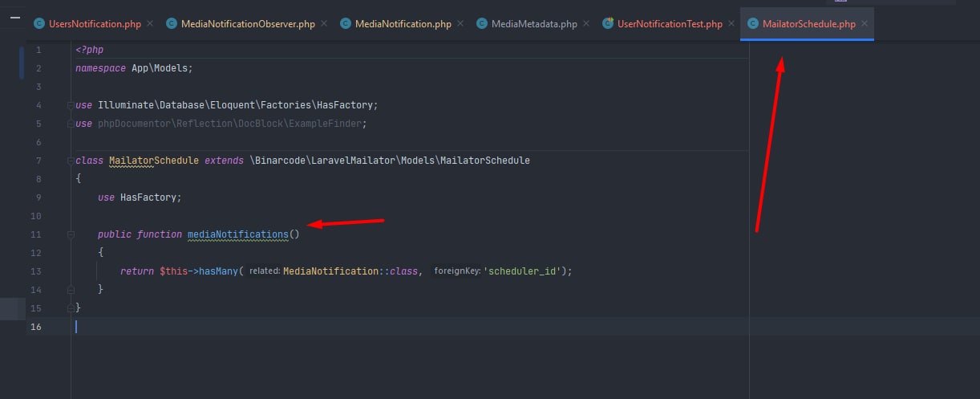Click the public keyword on line 11

115,234
